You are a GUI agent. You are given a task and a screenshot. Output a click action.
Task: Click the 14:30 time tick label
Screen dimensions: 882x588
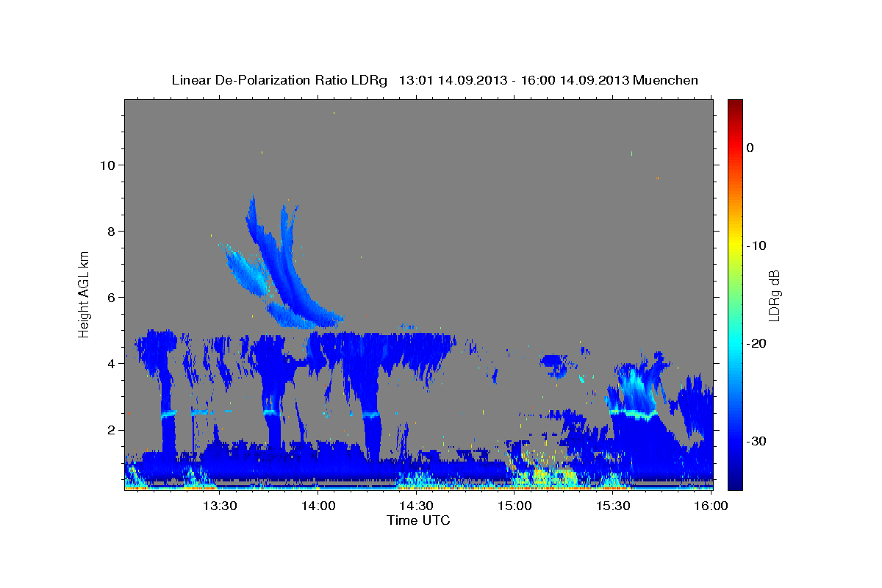point(416,505)
